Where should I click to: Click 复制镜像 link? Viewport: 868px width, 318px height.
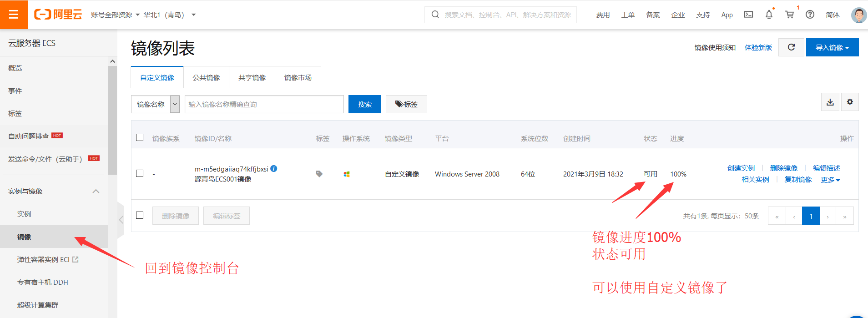click(798, 180)
